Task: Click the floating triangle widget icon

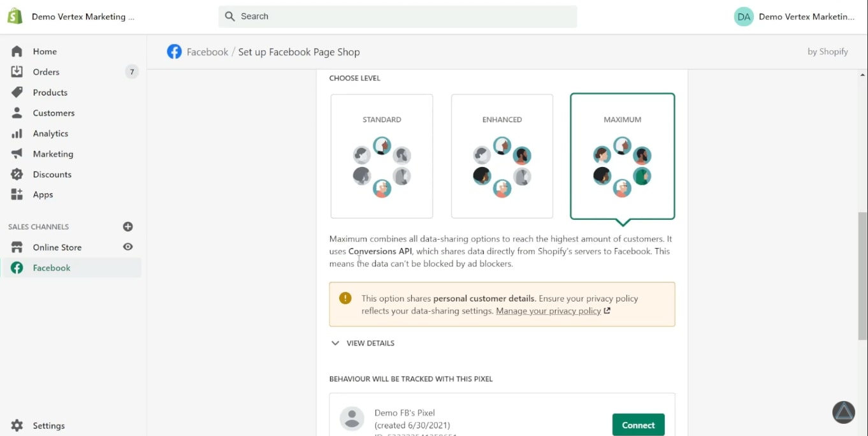Action: tap(844, 412)
